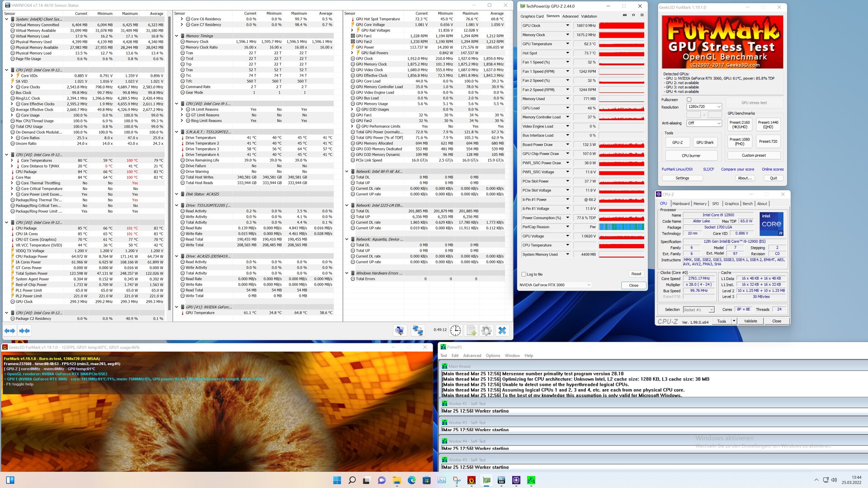Open the FurMark Resolution dropdown
Image resolution: width=868 pixels, height=488 pixels.
[x=704, y=107]
